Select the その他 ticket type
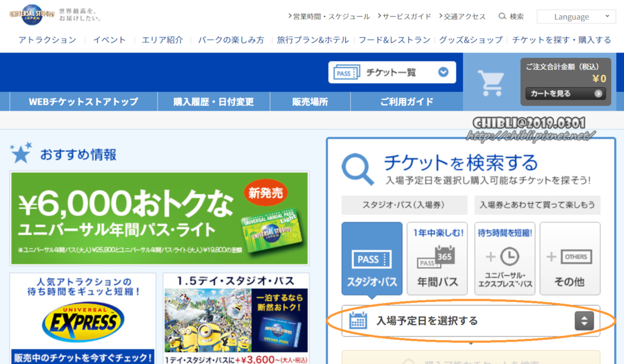Viewport: 624px width, 364px height. [x=570, y=258]
